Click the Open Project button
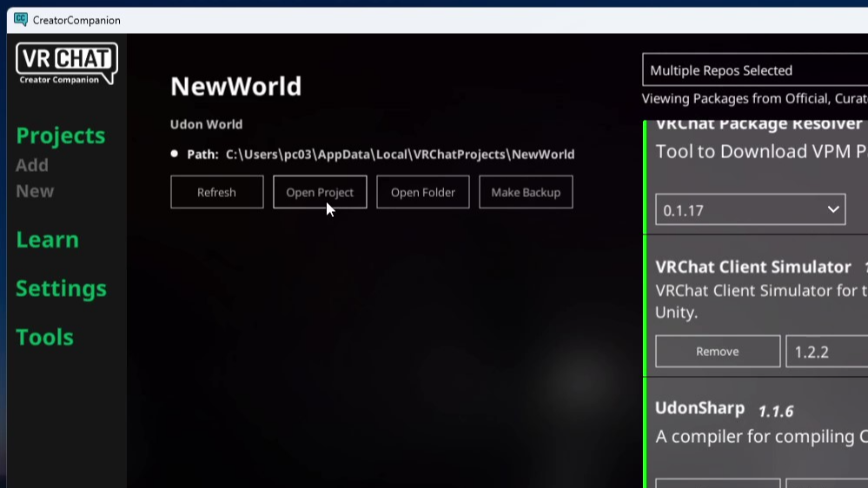The width and height of the screenshot is (868, 488). pyautogui.click(x=320, y=192)
